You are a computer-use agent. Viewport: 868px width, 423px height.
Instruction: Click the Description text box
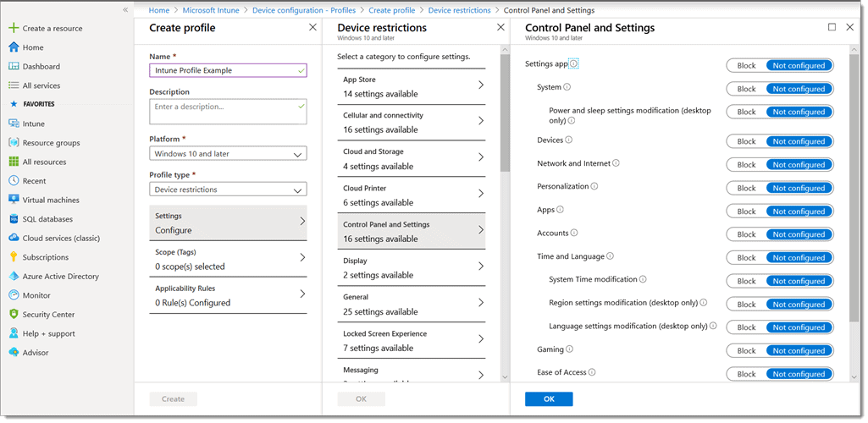tap(228, 112)
